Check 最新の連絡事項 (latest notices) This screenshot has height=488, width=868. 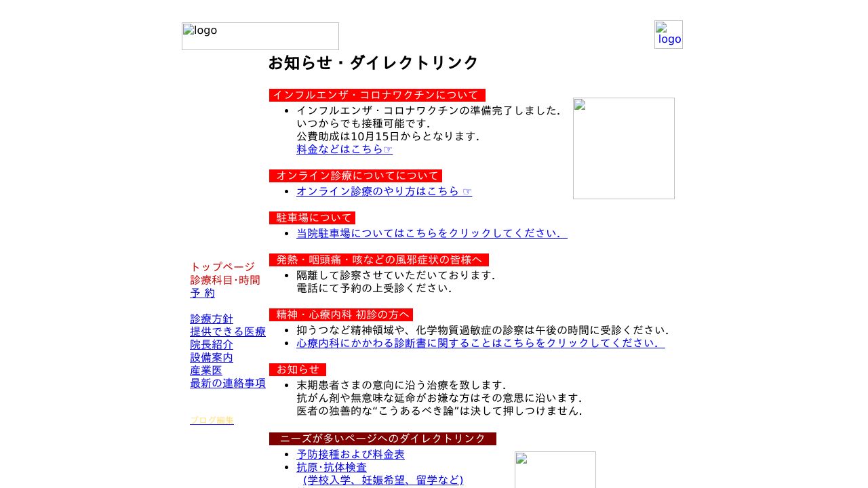click(228, 384)
